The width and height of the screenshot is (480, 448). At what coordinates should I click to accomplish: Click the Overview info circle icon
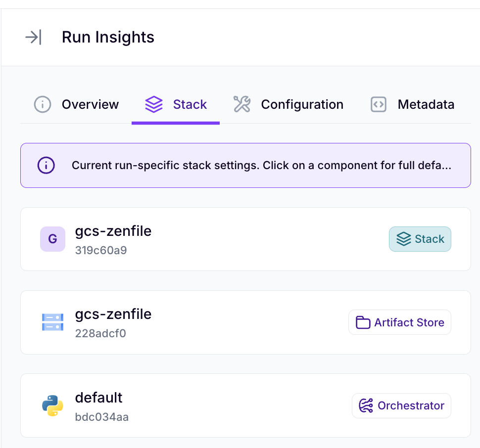click(43, 104)
